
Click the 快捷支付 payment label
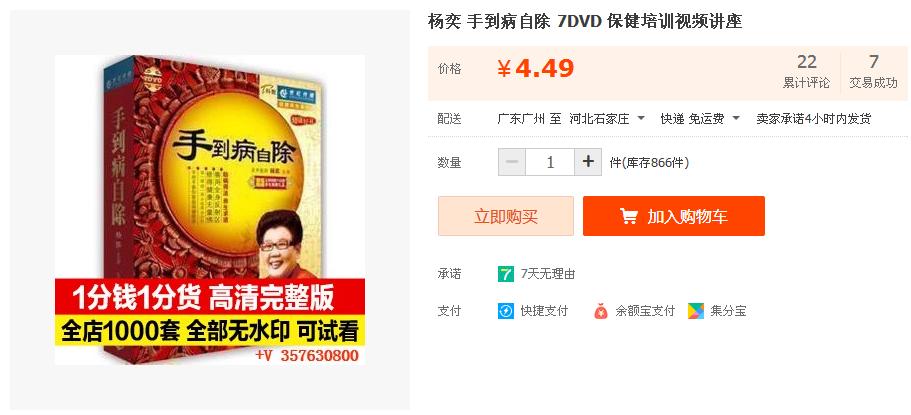pyautogui.click(x=544, y=311)
